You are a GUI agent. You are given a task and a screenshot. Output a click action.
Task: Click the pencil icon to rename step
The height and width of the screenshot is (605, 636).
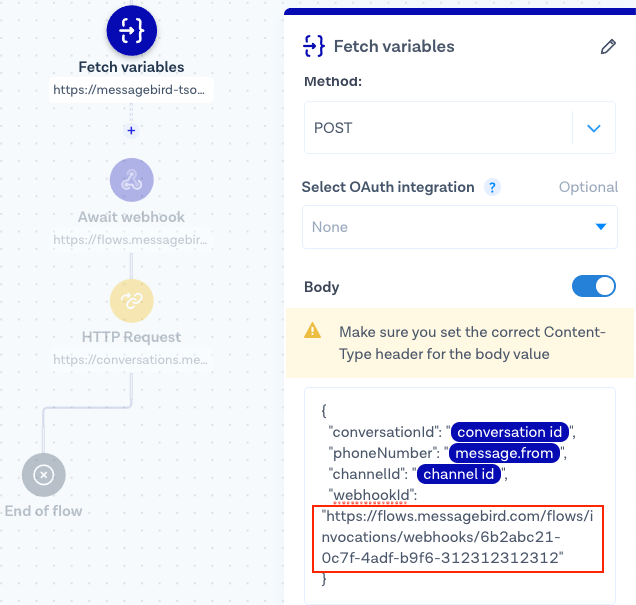(x=608, y=47)
